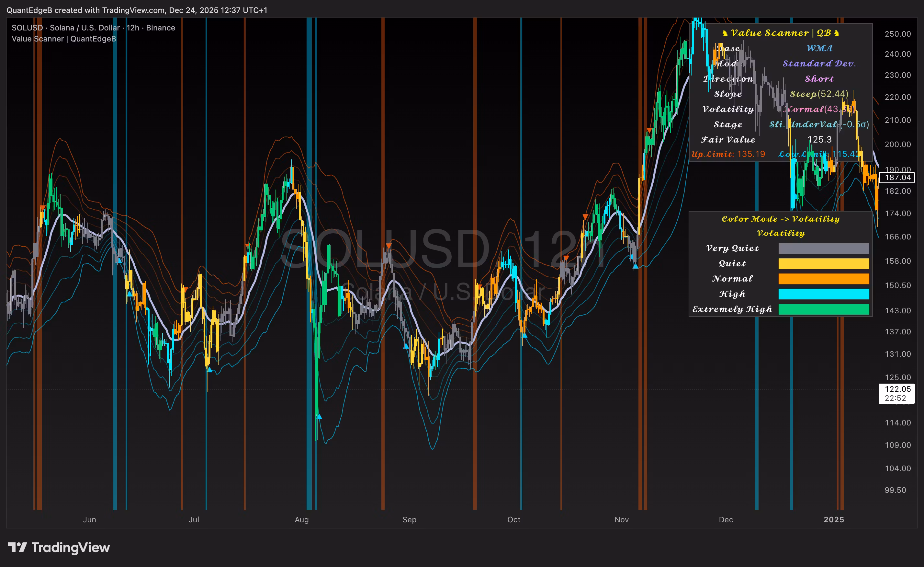Click the 2025 label on time axis

pos(833,520)
